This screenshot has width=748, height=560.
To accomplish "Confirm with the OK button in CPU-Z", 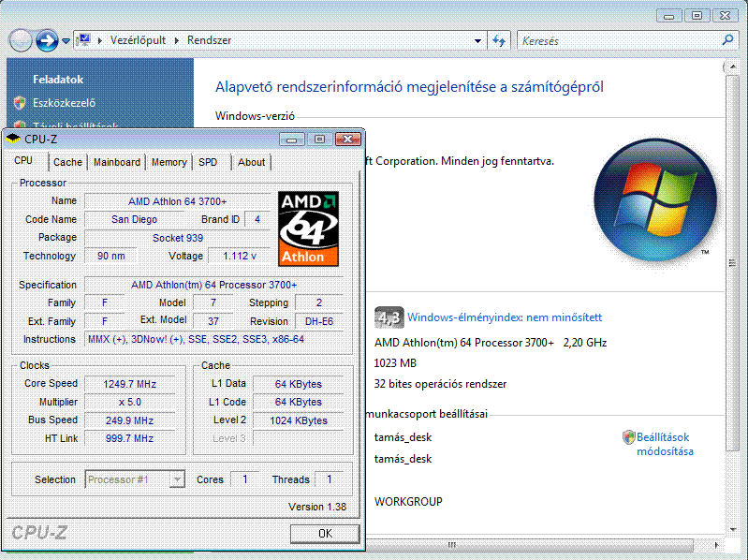I will [x=325, y=533].
